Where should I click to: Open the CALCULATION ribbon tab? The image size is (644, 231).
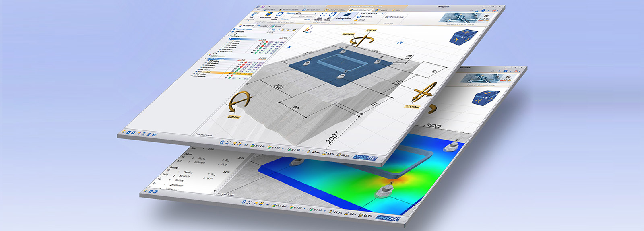pos(312,10)
